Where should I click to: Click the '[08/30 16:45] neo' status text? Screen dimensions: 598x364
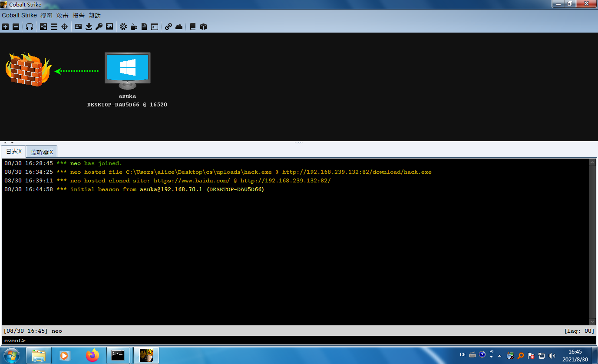coord(33,331)
